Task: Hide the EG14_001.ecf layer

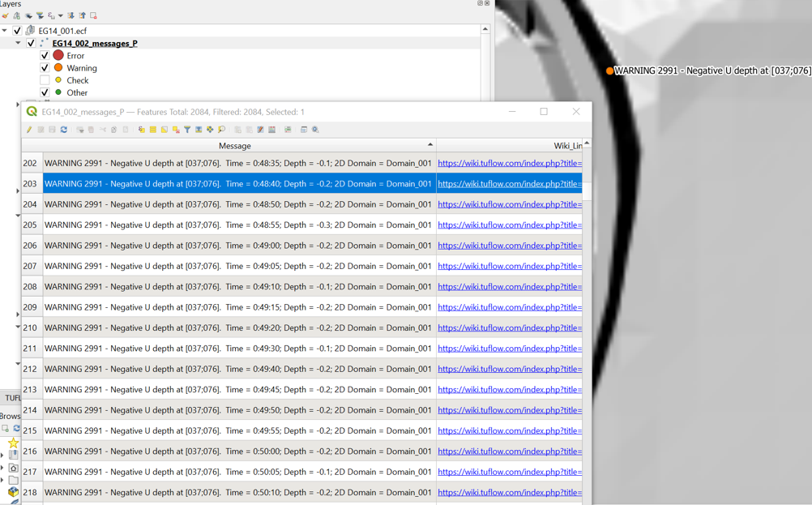Action: coord(16,28)
